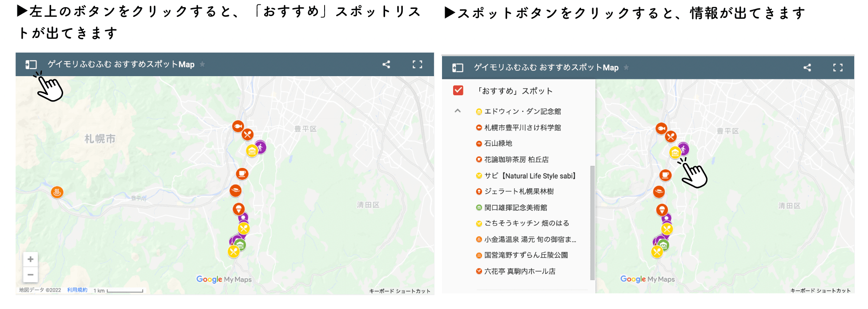Star the left map title
The image size is (868, 309).
pyautogui.click(x=202, y=65)
